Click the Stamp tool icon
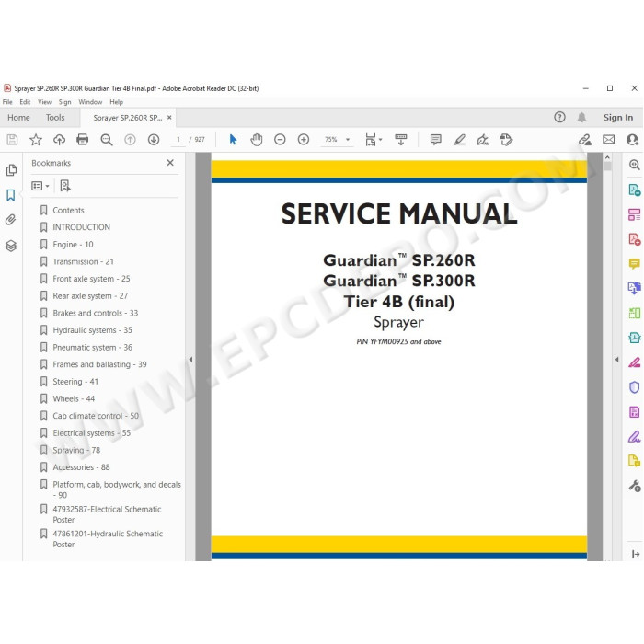 [x=506, y=140]
